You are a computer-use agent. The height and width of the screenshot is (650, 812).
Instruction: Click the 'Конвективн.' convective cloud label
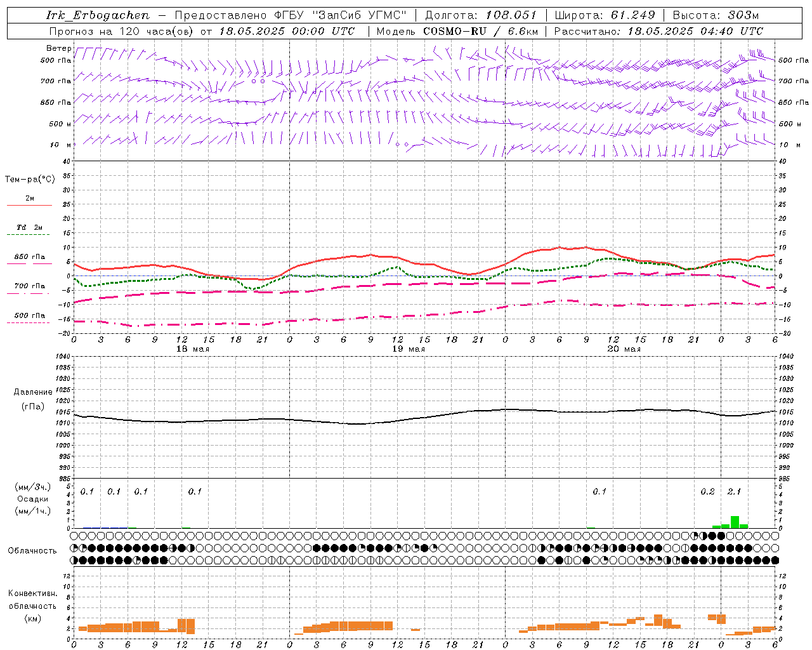coord(32,594)
